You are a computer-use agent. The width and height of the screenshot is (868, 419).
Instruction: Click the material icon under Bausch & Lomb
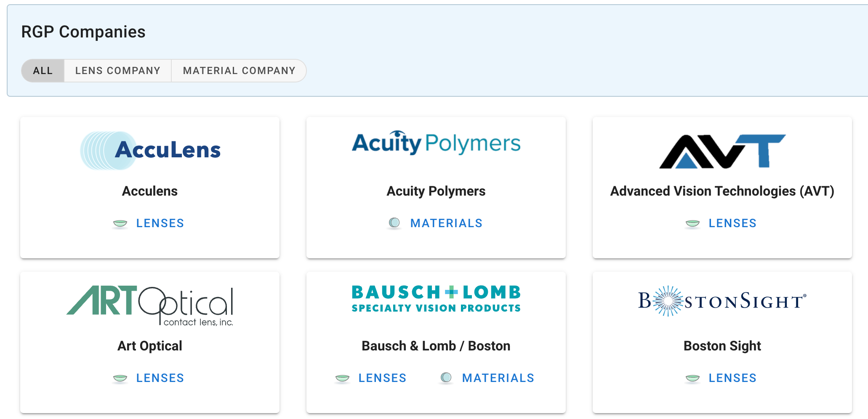(x=446, y=377)
